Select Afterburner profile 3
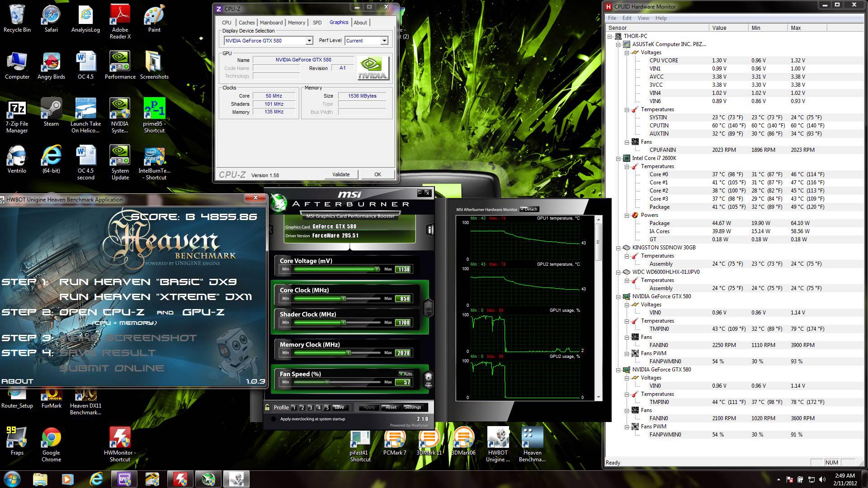Screen dimensions: 868x488 point(310,407)
